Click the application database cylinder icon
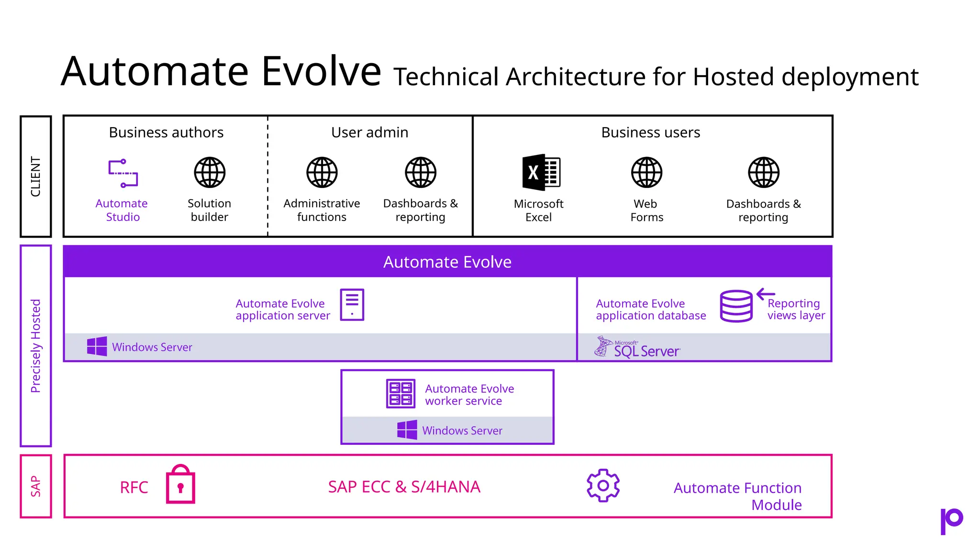The image size is (980, 551). coord(736,306)
